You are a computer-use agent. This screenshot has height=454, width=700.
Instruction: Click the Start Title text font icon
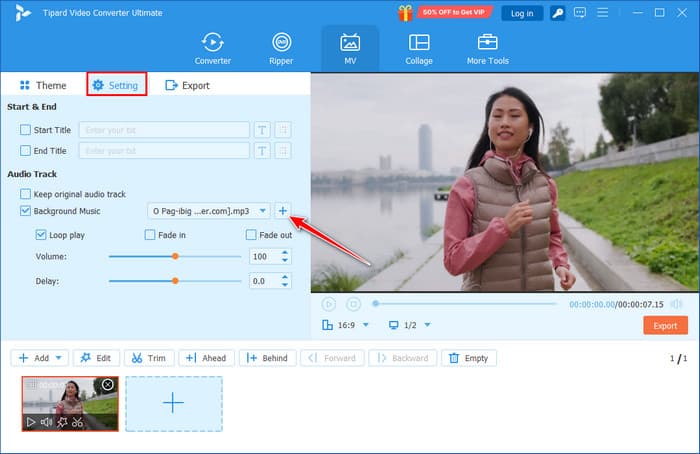click(261, 130)
